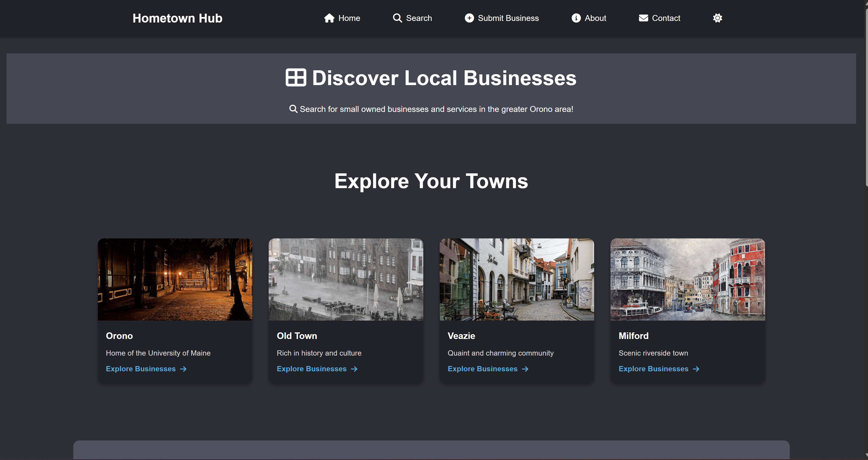Screen dimensions: 868x460
Task: Open the Contact nav item
Action: click(x=659, y=18)
